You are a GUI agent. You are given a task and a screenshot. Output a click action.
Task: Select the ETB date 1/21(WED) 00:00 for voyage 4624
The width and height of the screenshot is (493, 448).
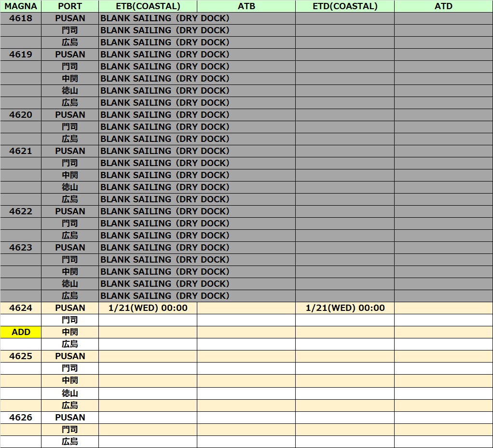(x=148, y=308)
